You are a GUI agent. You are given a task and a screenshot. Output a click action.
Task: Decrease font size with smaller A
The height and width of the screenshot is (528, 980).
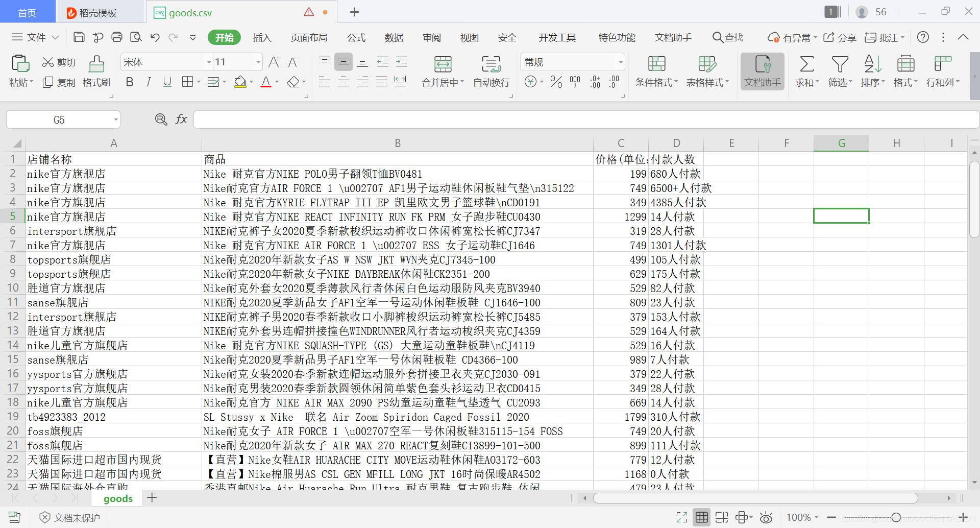(293, 62)
